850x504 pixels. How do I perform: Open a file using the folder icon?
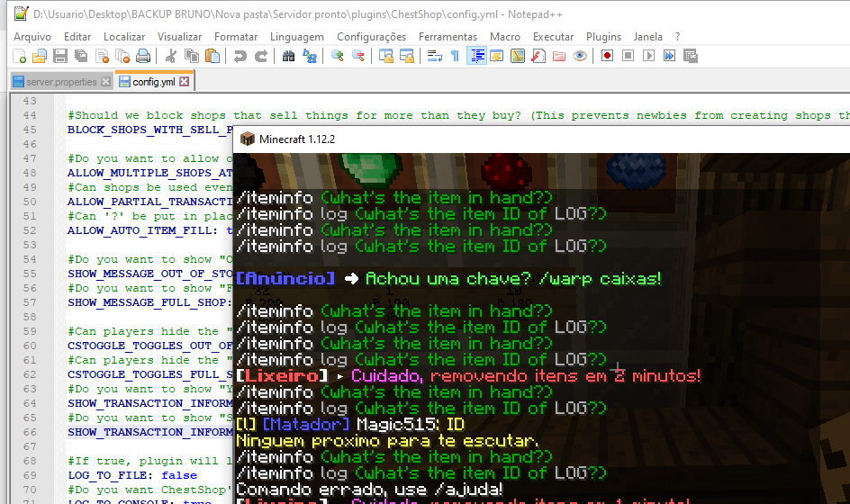[40, 56]
